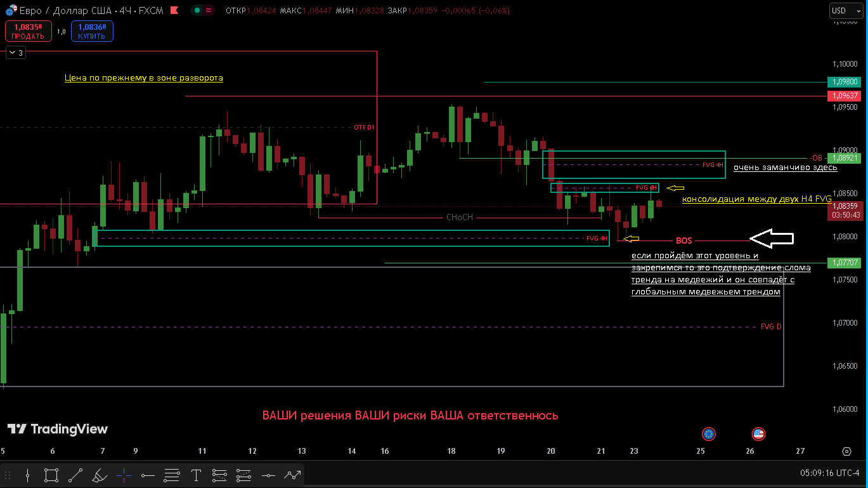Toggle the green market status indicator
This screenshot has width=868, height=488.
coord(198,11)
